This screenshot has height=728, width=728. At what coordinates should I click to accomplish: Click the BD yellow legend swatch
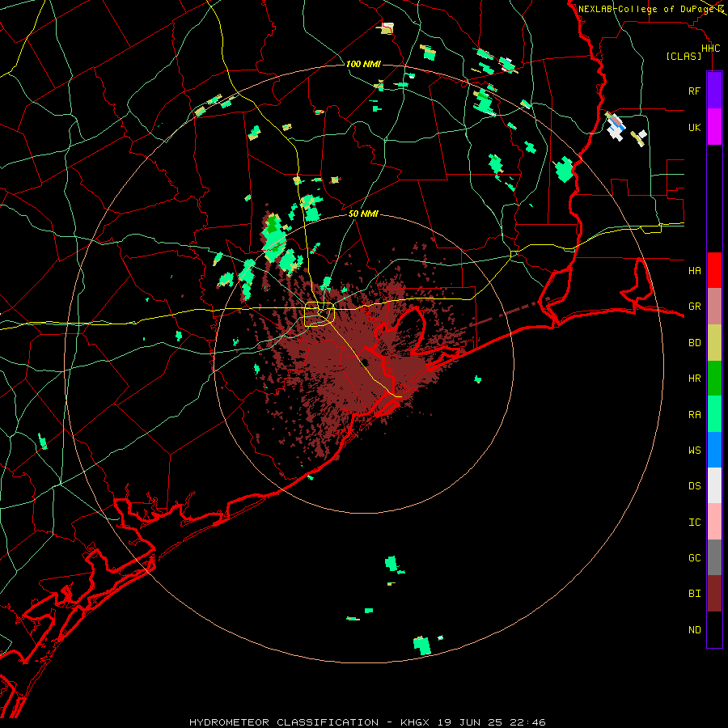pyautogui.click(x=714, y=343)
